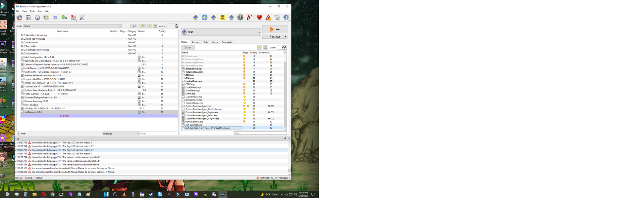Click the Update check icon

click(x=277, y=17)
